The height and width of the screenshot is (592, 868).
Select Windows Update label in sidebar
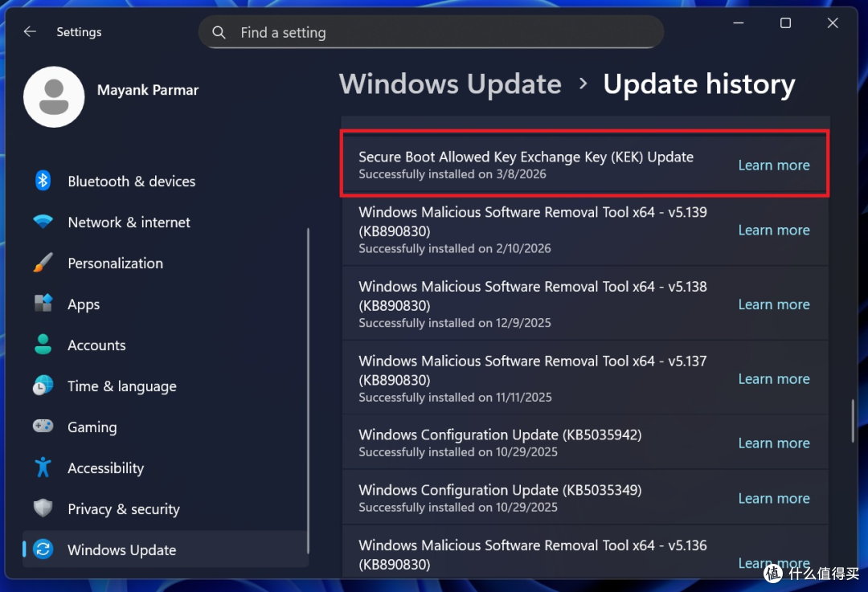[122, 550]
